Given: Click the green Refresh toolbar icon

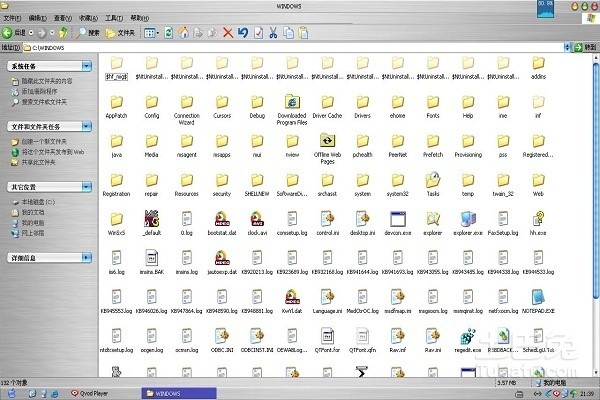Looking at the screenshot, I should pos(169,33).
